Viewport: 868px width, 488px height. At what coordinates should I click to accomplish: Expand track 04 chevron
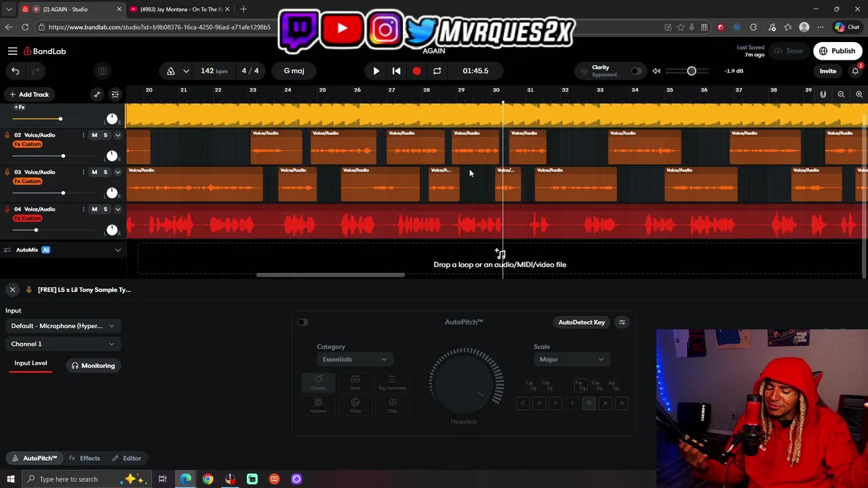tap(117, 209)
